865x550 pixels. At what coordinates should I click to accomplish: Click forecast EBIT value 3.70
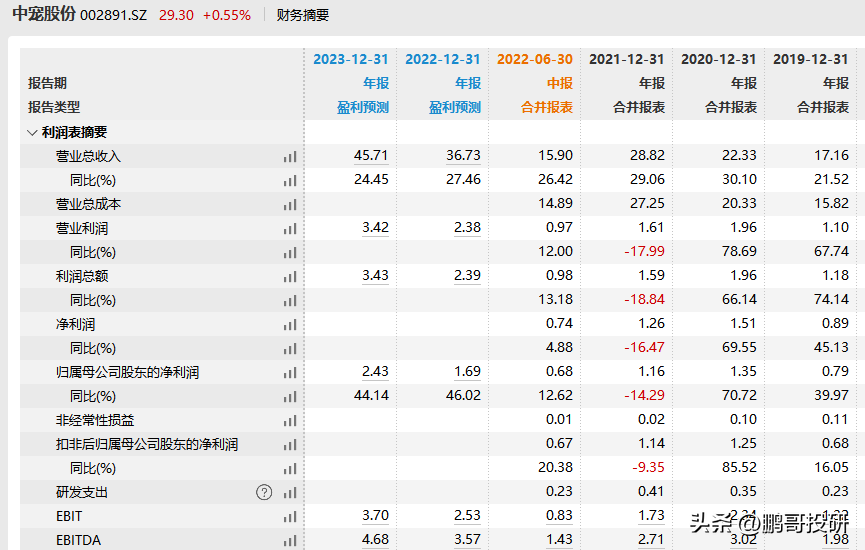[376, 515]
